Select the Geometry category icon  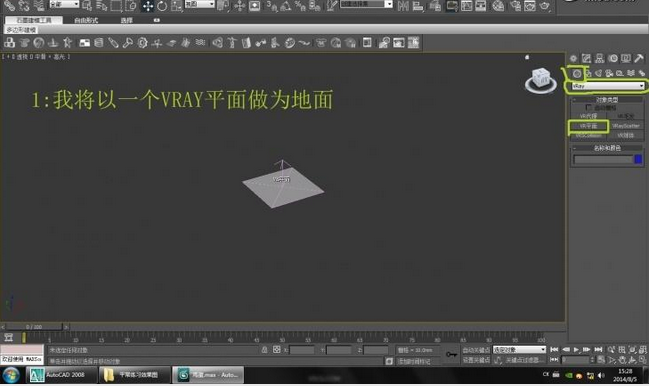point(577,74)
